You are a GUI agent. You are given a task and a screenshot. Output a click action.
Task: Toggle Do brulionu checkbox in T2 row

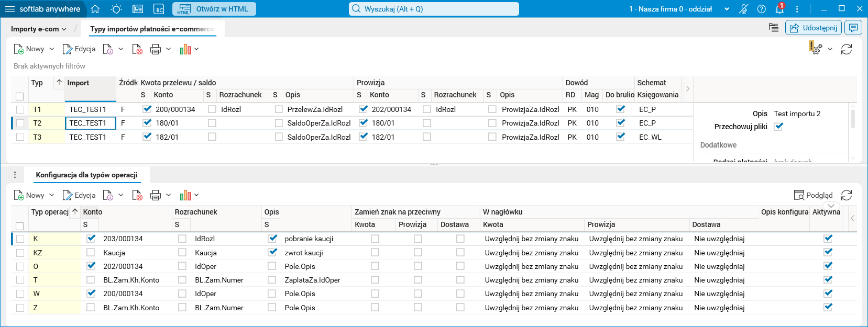coord(621,123)
